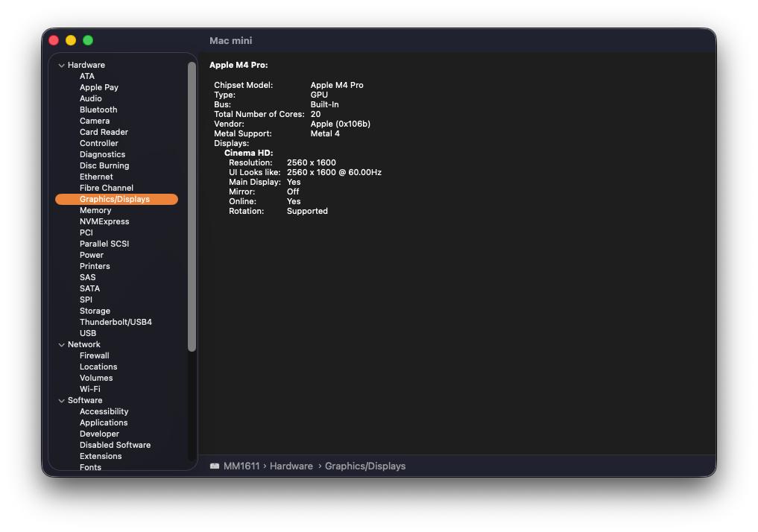Select the highlighted Graphics/Displays item
This screenshot has width=758, height=532.
click(x=115, y=199)
